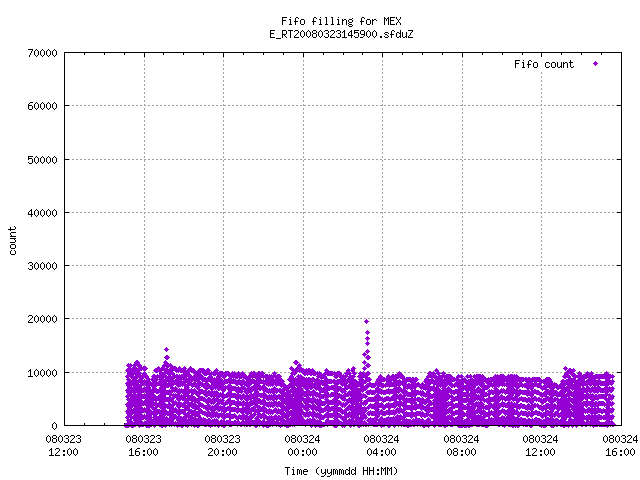Click the x-axis tick label 080324 00:00
Image resolution: width=640 pixels, height=480 pixels.
pyautogui.click(x=302, y=446)
